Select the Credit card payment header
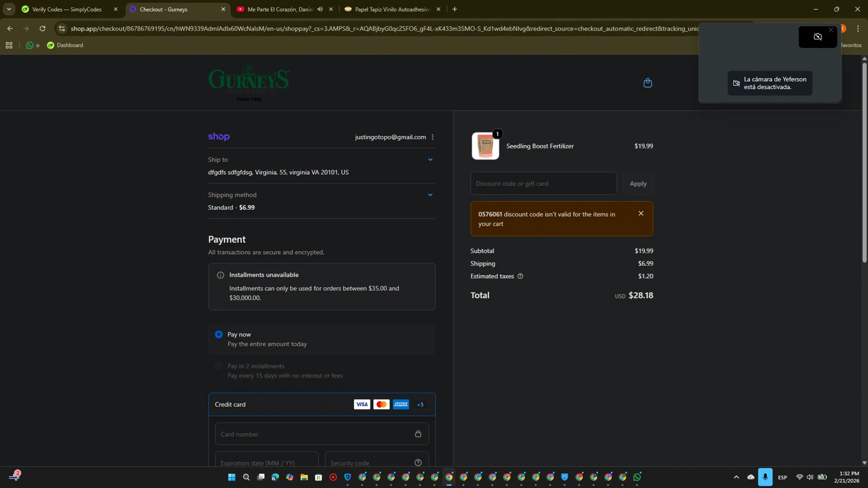Image resolution: width=868 pixels, height=488 pixels. point(322,404)
